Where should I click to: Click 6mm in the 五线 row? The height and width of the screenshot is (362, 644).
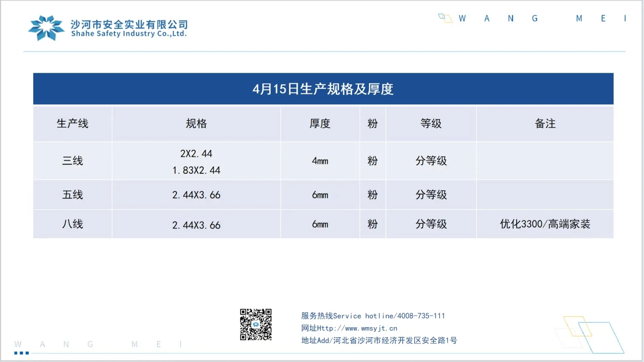pos(320,195)
